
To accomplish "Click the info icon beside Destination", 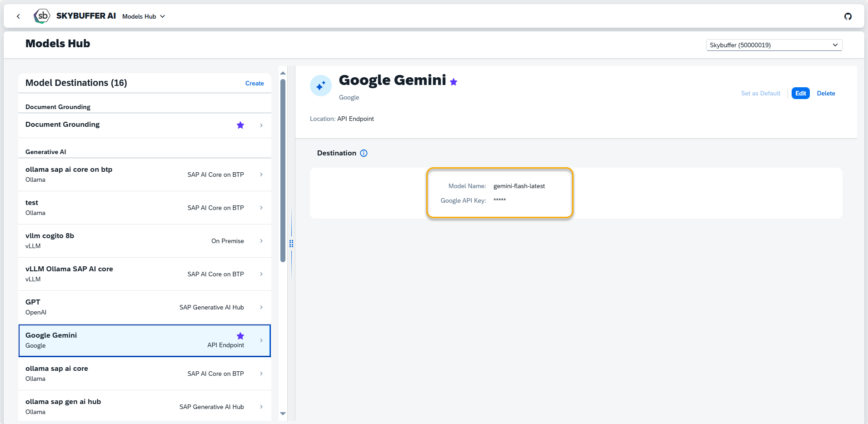I will 364,153.
